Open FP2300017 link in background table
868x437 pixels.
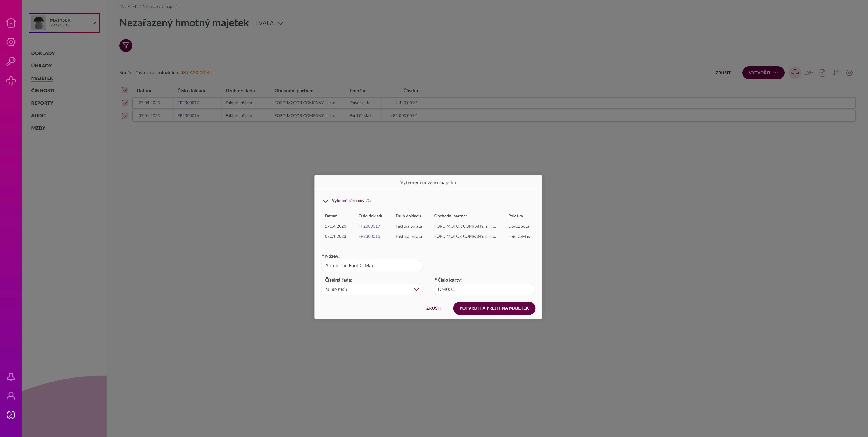click(x=188, y=103)
